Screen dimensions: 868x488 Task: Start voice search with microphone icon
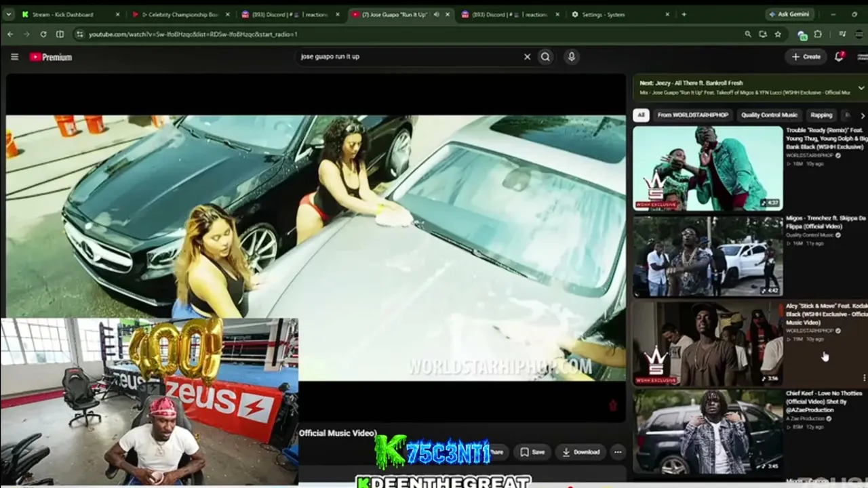pos(572,57)
